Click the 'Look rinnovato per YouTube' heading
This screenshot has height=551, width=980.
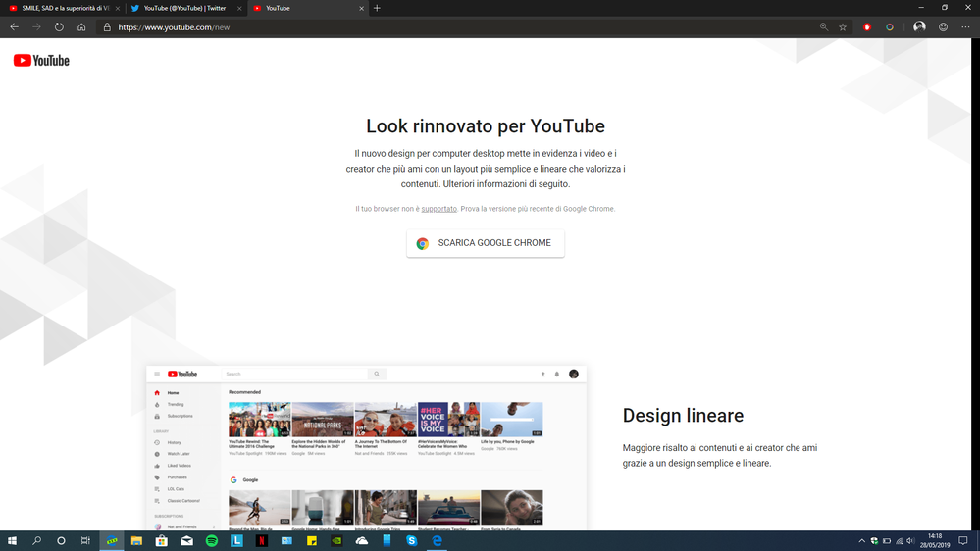pyautogui.click(x=486, y=126)
